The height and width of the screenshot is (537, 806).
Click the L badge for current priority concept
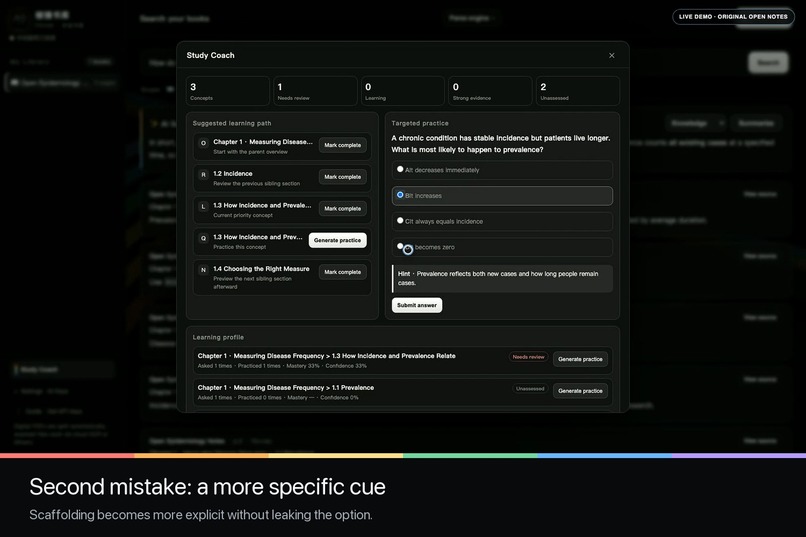tap(203, 207)
